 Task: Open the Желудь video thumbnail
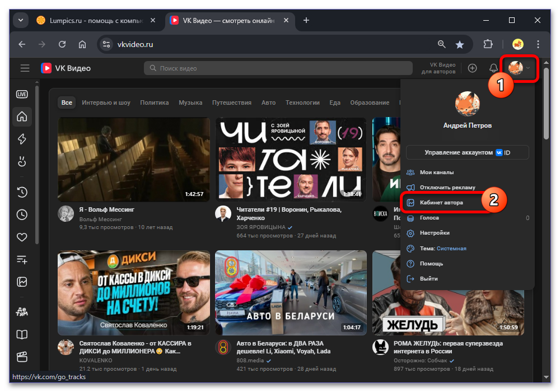(448, 312)
